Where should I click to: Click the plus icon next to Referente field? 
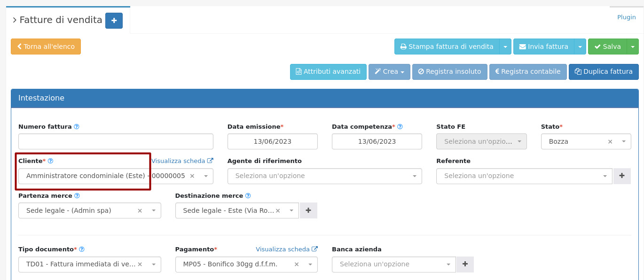622,176
